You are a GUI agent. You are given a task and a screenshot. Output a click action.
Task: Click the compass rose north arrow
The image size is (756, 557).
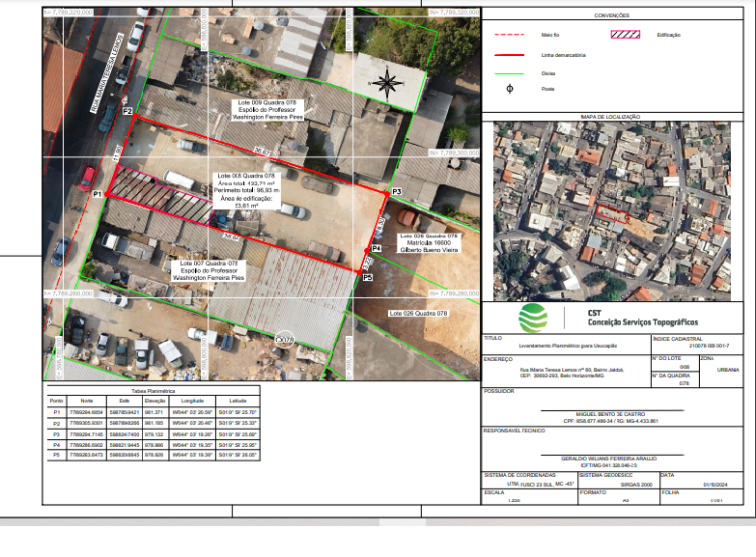tap(386, 83)
